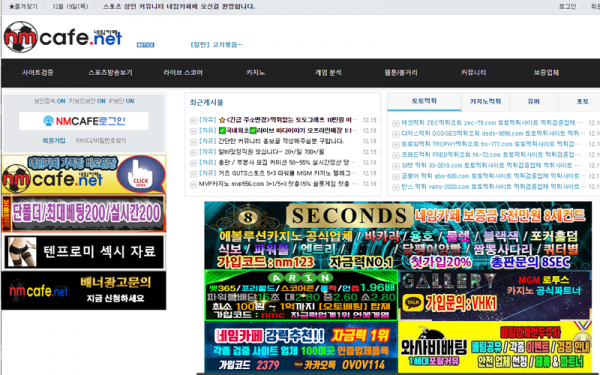Open 게임 분석 navigation menu
This screenshot has width=600, height=375.
(328, 73)
